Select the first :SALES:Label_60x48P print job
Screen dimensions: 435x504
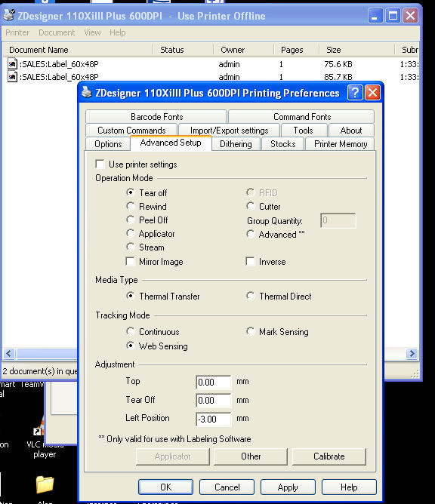(59, 64)
